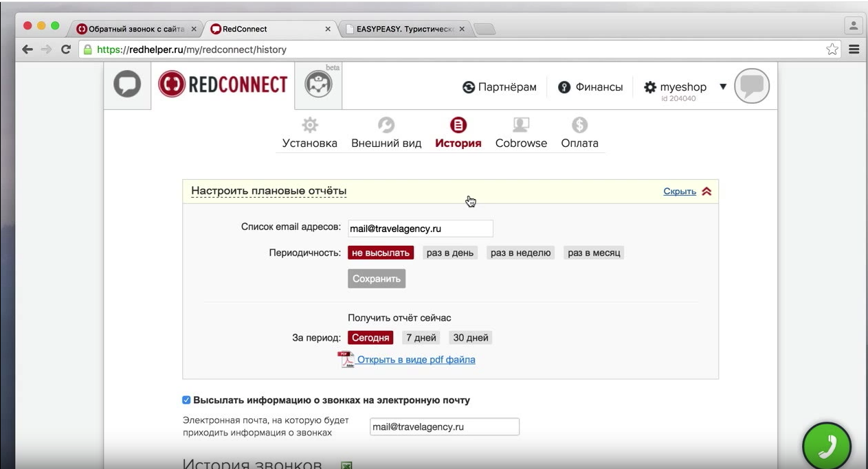868x469 pixels.
Task: Open the Оплата dollar icon
Action: [x=579, y=125]
